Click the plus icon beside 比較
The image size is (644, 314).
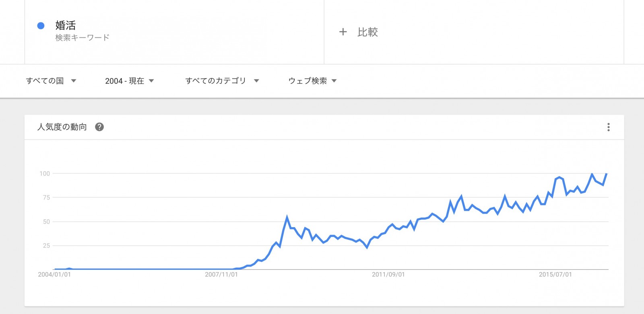pos(343,32)
